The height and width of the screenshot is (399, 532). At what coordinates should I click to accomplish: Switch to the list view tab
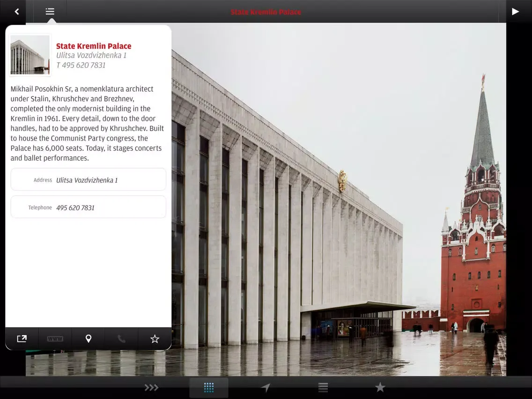pyautogui.click(x=323, y=387)
